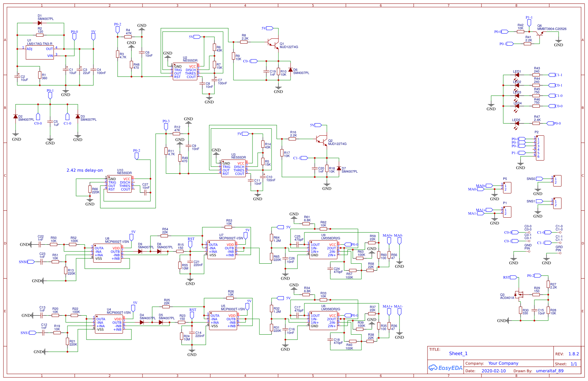Select the C21 220nF capacitor
Viewport: 588px width, 381px height.
[190, 262]
